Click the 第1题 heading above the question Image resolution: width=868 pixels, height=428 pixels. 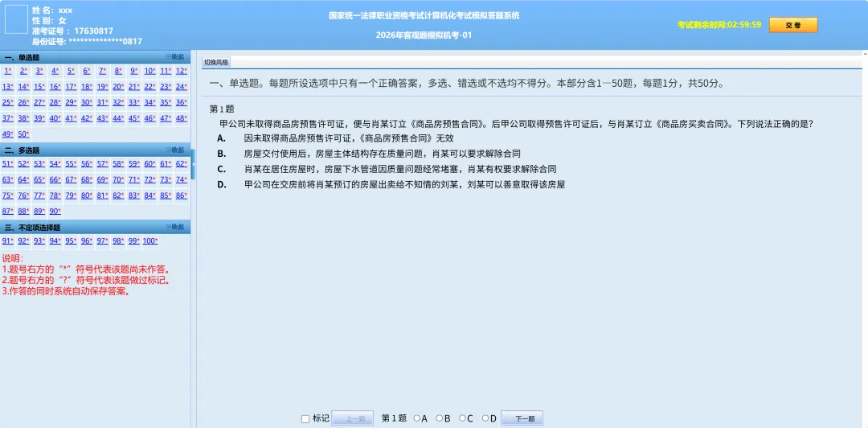[222, 109]
